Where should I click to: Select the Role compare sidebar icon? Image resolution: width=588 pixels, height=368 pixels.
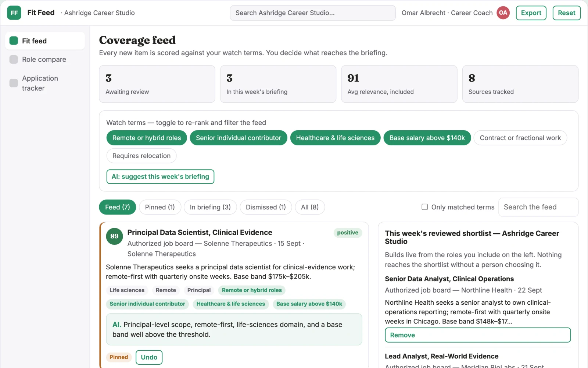[14, 60]
